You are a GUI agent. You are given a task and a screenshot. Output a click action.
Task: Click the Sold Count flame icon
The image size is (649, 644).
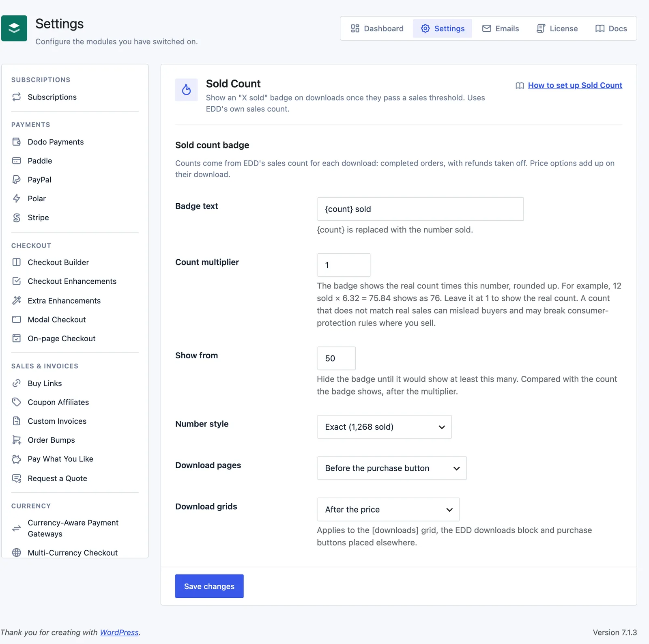coord(187,90)
